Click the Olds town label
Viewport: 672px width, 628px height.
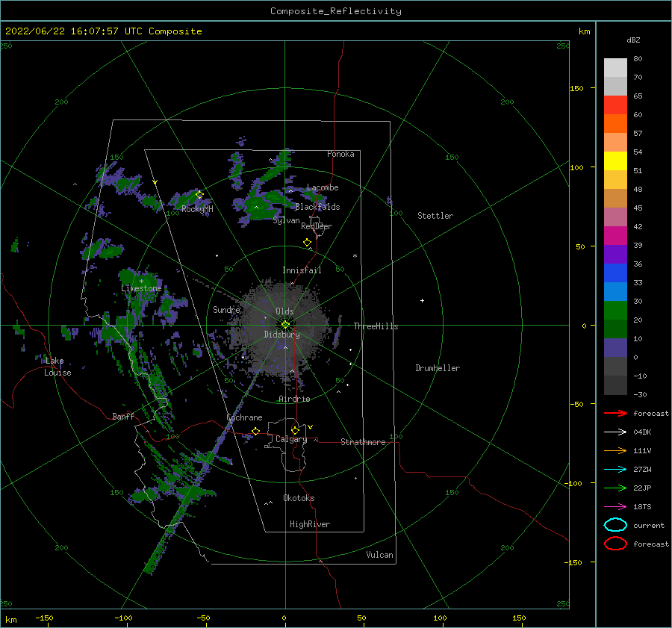(x=284, y=311)
